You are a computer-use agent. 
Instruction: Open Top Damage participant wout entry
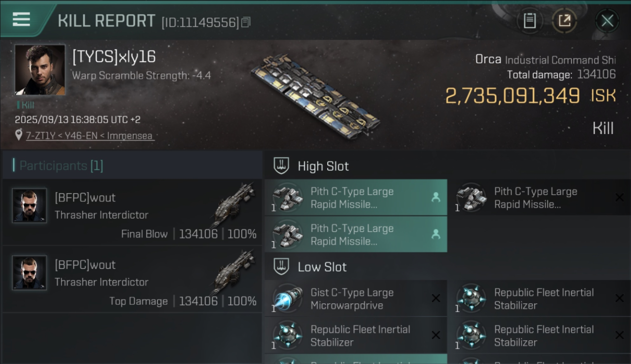132,280
